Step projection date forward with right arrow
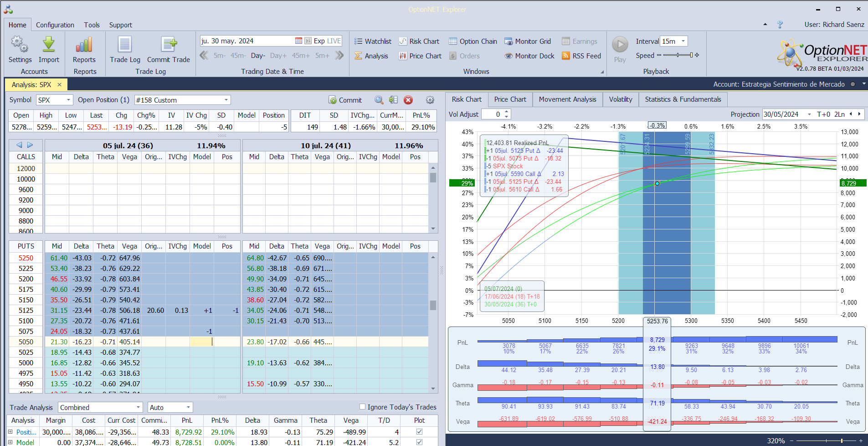 coord(859,114)
